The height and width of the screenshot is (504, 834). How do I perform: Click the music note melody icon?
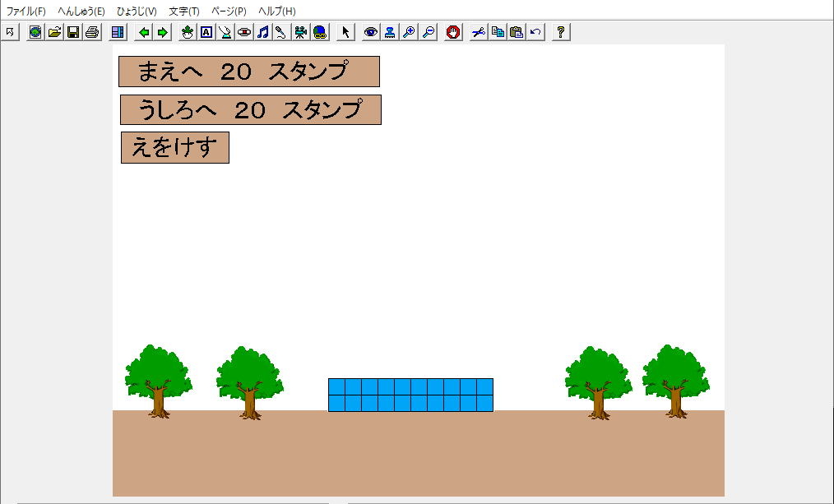pos(262,32)
